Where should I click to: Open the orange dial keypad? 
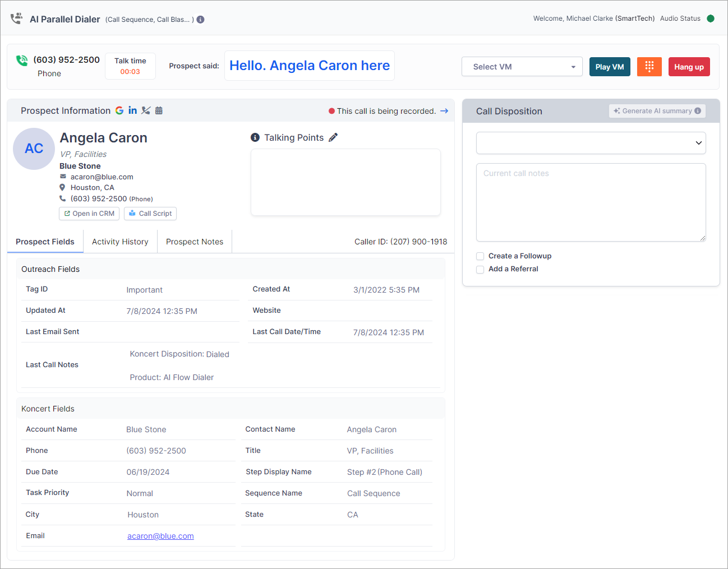[x=649, y=67]
